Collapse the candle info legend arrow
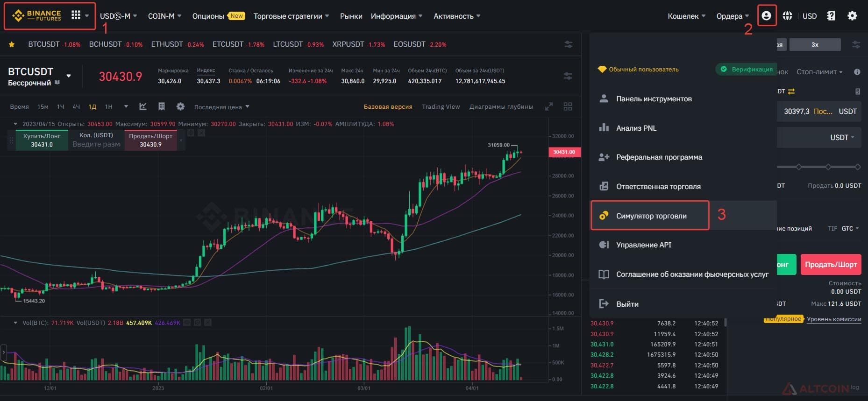 pos(15,124)
